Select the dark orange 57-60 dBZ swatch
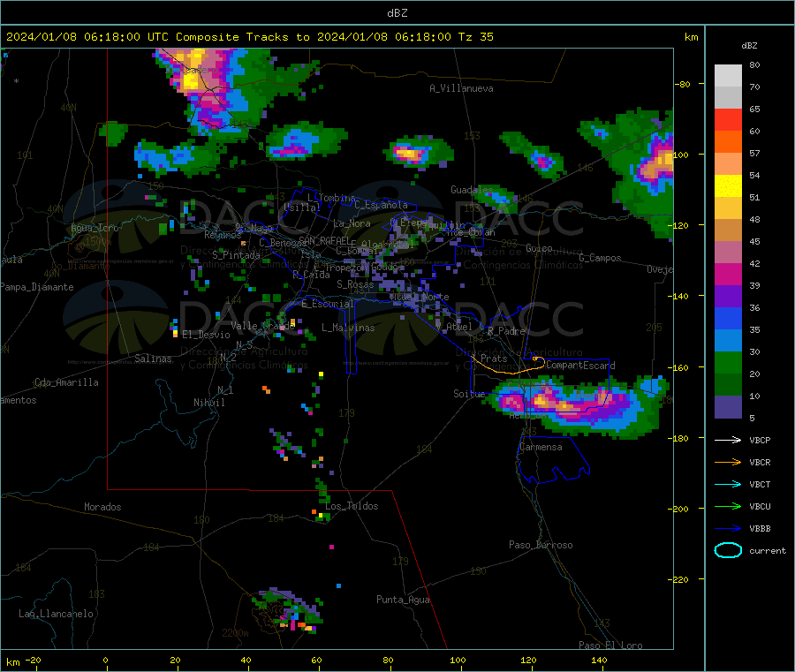This screenshot has width=795, height=672. pos(728,142)
